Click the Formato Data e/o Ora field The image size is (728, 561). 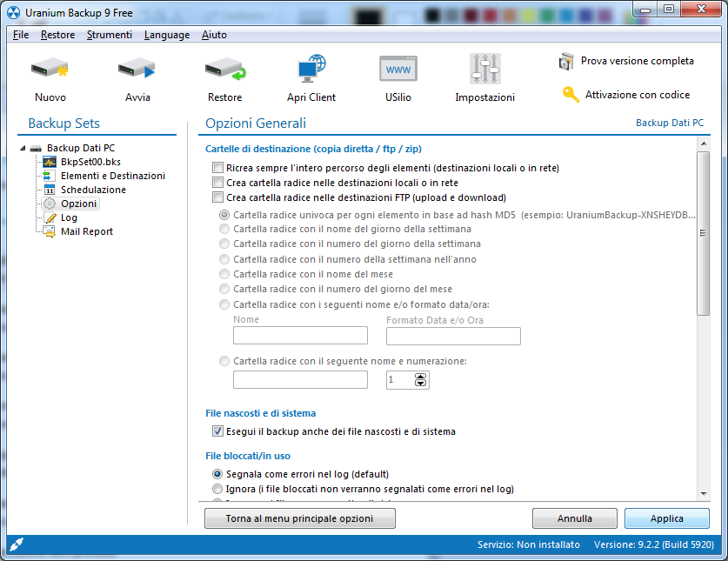[453, 336]
